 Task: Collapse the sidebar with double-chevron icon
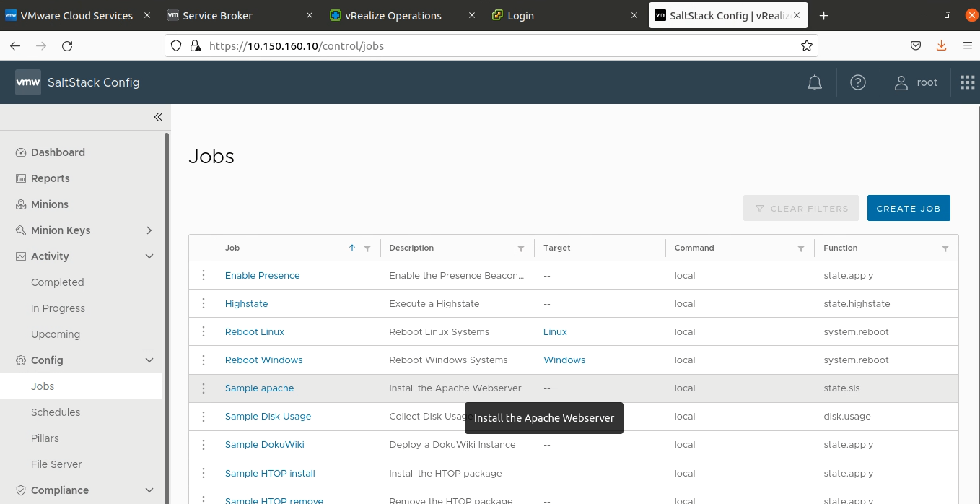(158, 117)
